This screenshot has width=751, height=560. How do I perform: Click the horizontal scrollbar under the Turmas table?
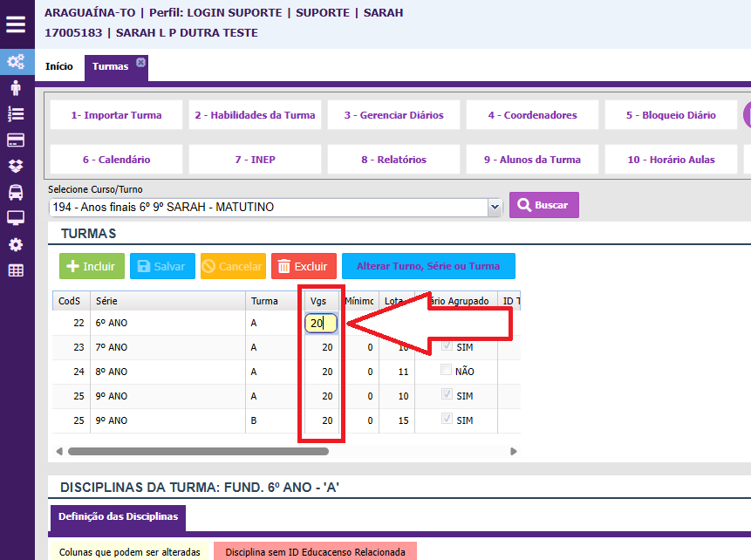[197, 452]
